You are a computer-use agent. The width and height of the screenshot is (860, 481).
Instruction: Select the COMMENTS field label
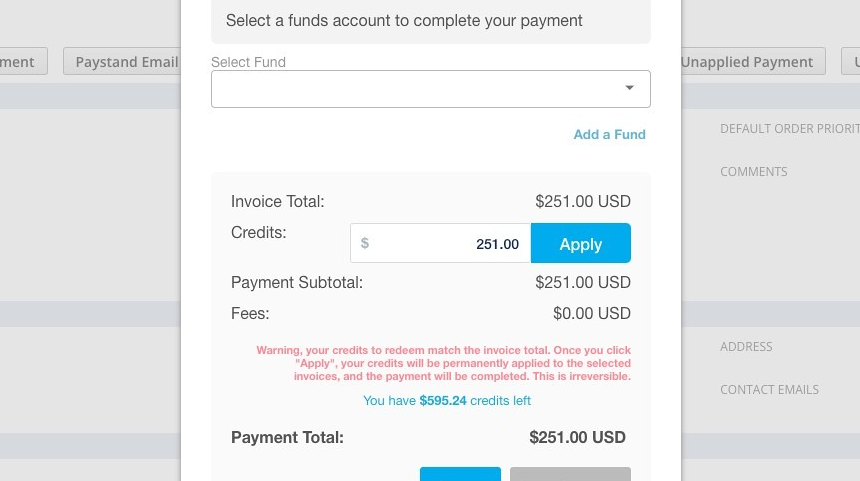754,172
